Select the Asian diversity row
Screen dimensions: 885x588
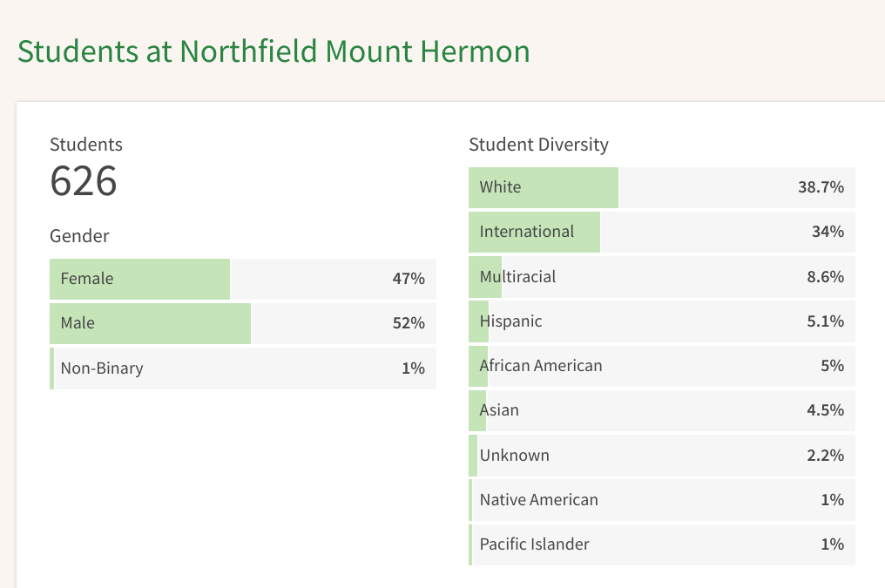(x=661, y=411)
